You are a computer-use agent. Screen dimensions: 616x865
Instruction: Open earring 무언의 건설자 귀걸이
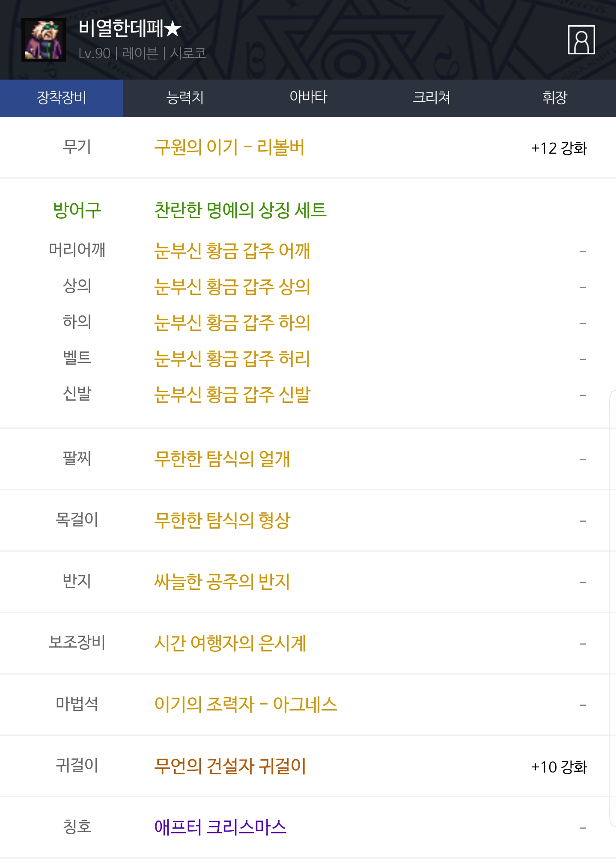tap(230, 766)
